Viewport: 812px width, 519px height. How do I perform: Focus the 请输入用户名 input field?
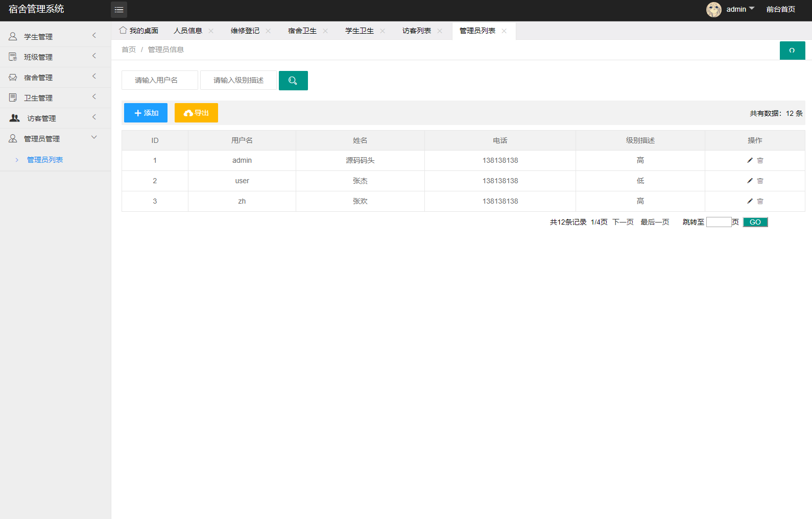[x=160, y=80]
